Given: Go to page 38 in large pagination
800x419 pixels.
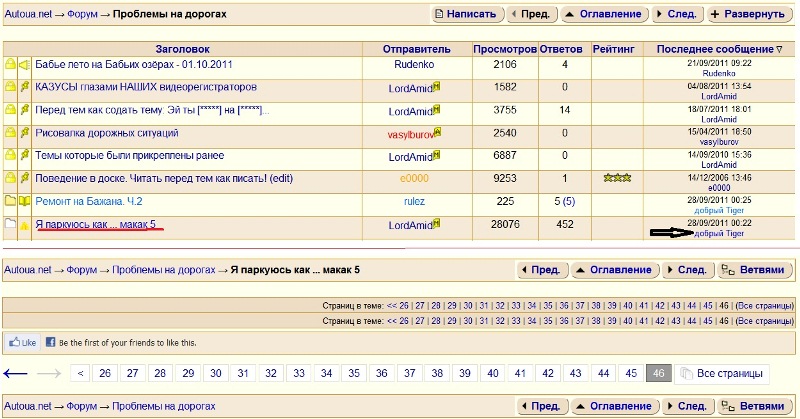Looking at the screenshot, I should (x=436, y=373).
